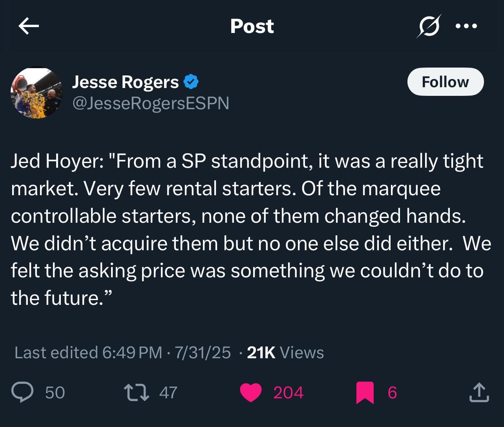Click the repost count of 47

pyautogui.click(x=168, y=392)
